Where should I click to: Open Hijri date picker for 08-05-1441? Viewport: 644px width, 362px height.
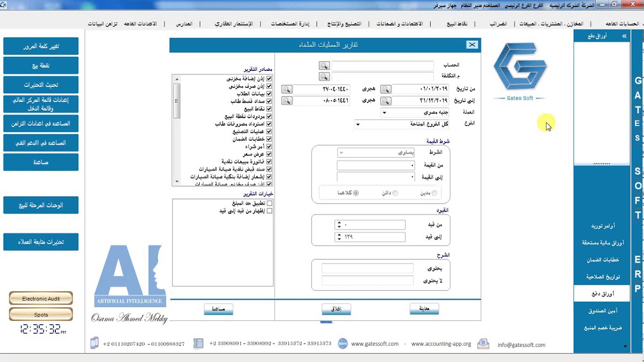click(x=287, y=101)
